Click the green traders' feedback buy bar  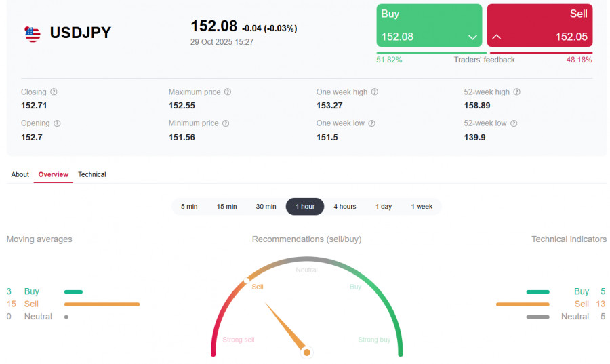[x=432, y=52]
